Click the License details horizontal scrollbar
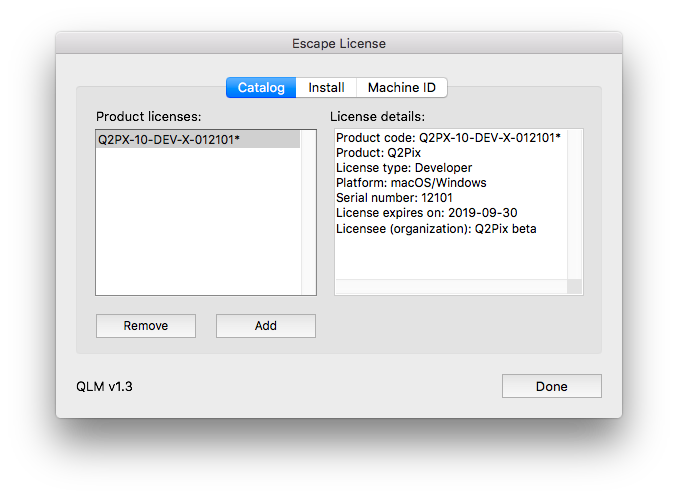 pyautogui.click(x=450, y=286)
